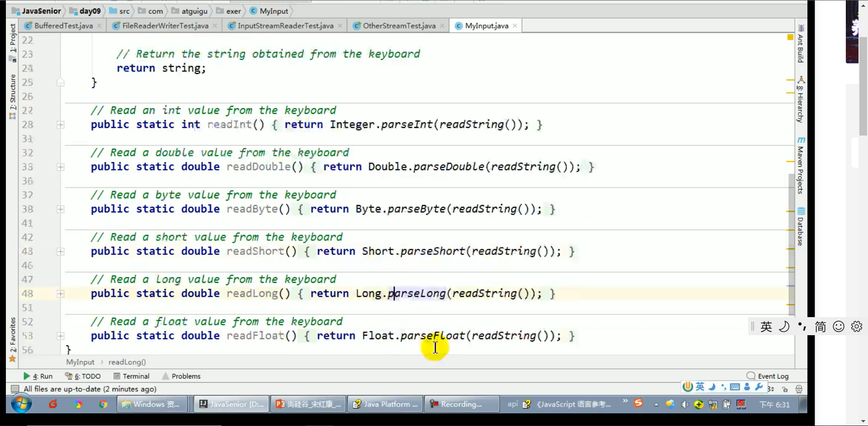Click the warning stripe mark near line 25
868x426 pixels.
click(790, 80)
